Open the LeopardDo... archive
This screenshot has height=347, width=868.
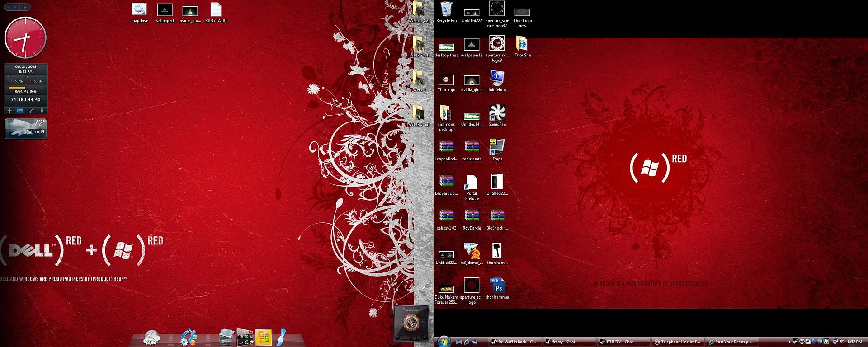(x=446, y=184)
